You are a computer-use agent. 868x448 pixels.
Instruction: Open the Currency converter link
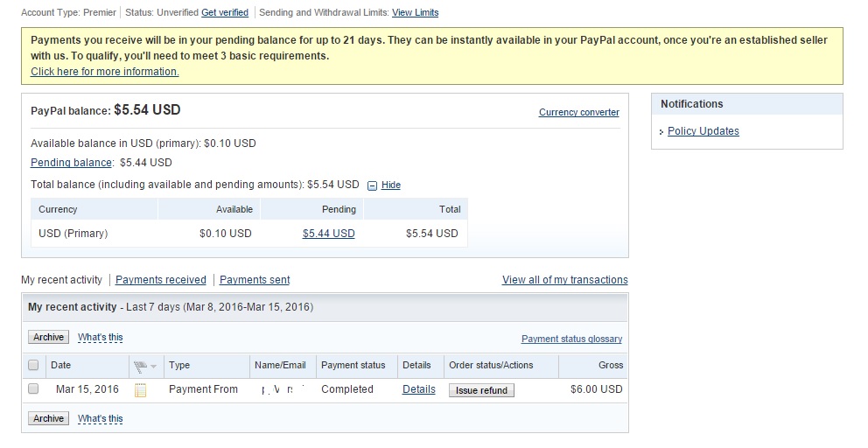click(578, 112)
